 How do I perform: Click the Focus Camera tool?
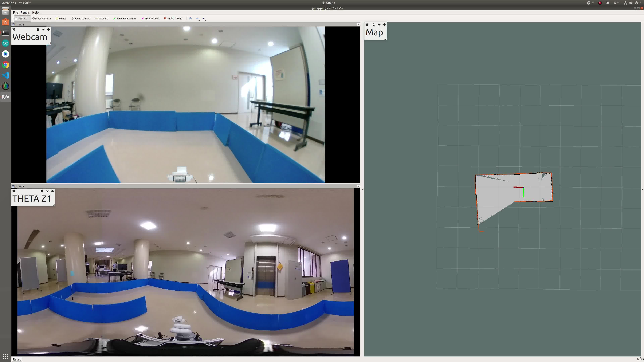80,18
